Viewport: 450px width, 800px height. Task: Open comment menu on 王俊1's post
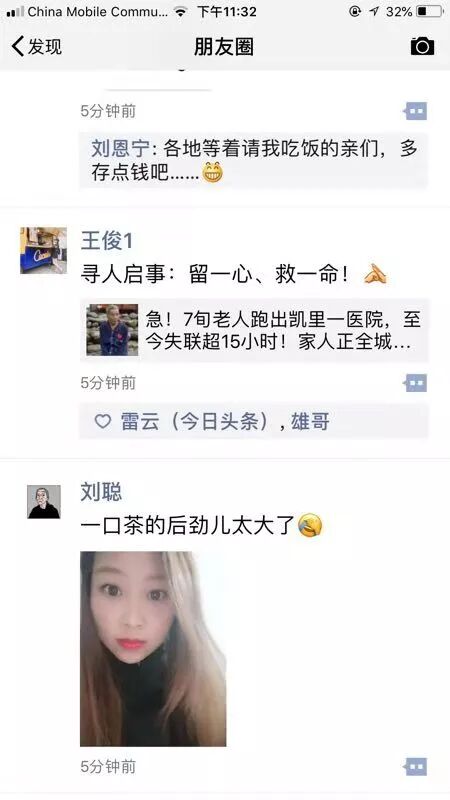416,383
